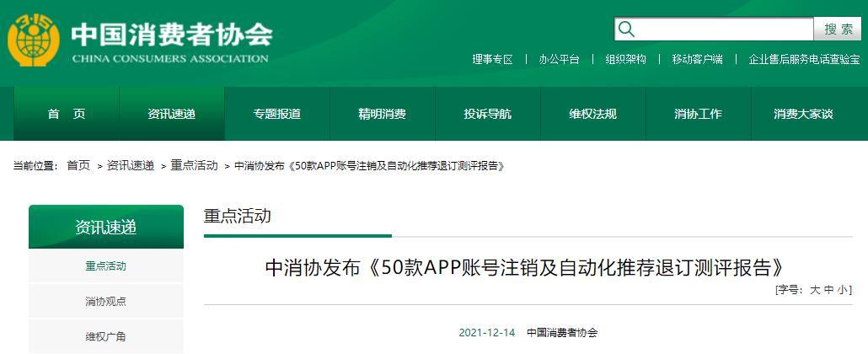
Task: Open the 移动客户端 link
Action: pos(697,59)
